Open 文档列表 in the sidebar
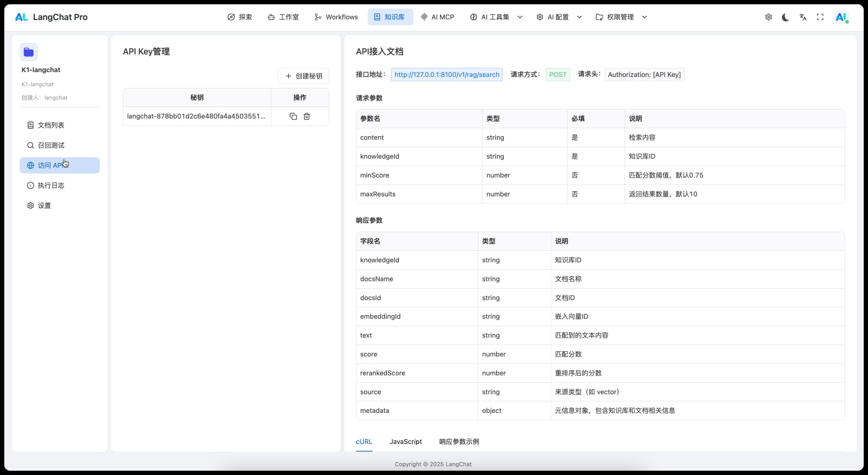This screenshot has width=868, height=475. [51, 125]
